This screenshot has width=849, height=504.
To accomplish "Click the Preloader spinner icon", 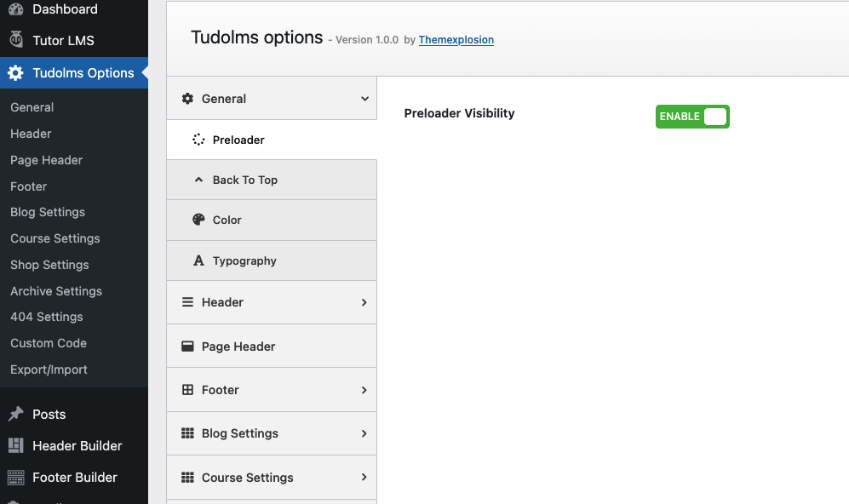I will click(x=198, y=140).
